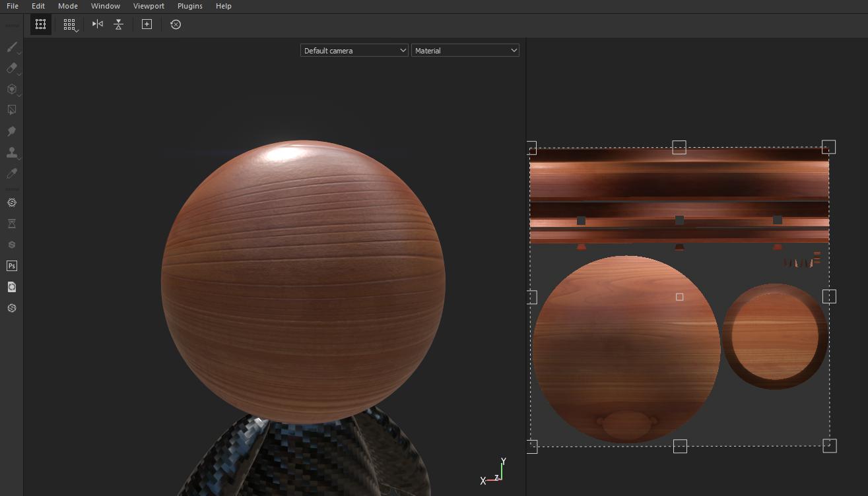Toggle the transform manipulator tool
The height and width of the screenshot is (496, 868).
[41, 24]
